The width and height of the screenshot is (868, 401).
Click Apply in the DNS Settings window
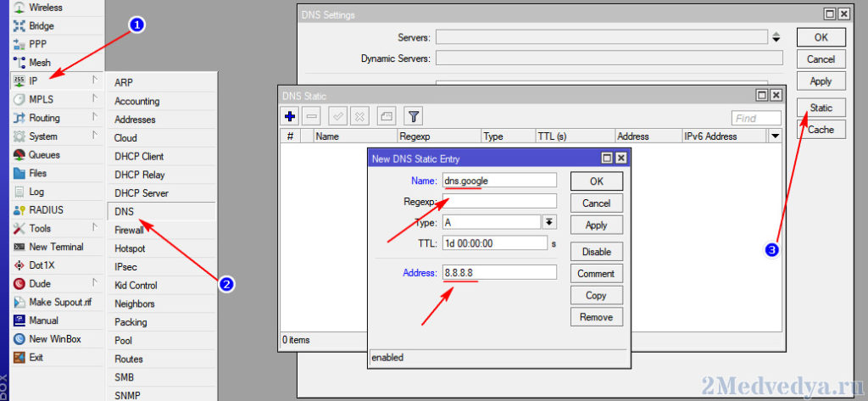point(821,81)
